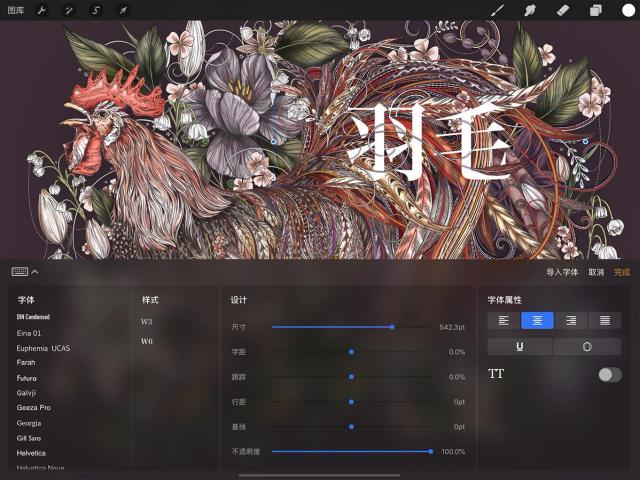This screenshot has width=640, height=480.
Task: Open the white color swatch picker
Action: point(628,10)
